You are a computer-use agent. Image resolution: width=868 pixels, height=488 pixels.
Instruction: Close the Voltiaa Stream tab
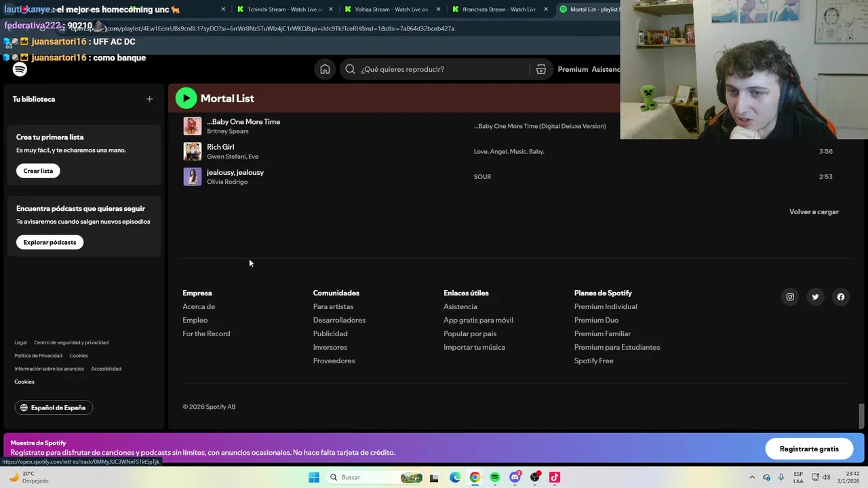439,9
